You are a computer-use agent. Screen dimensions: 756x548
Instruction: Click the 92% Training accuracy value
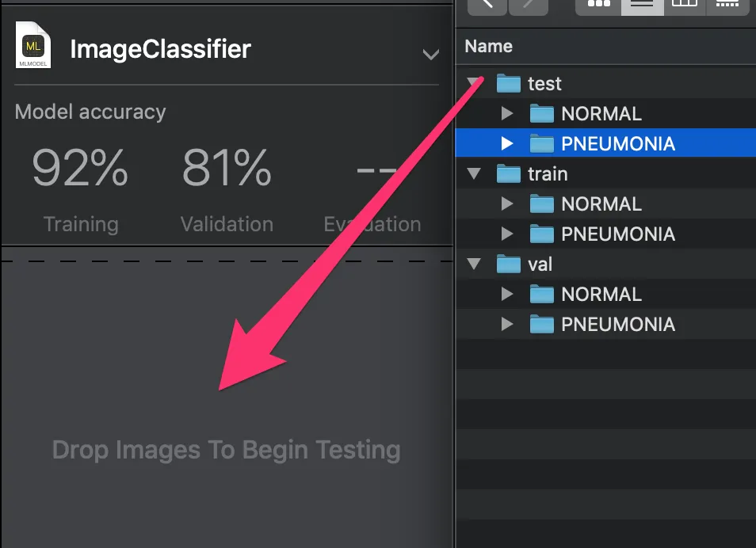(80, 168)
